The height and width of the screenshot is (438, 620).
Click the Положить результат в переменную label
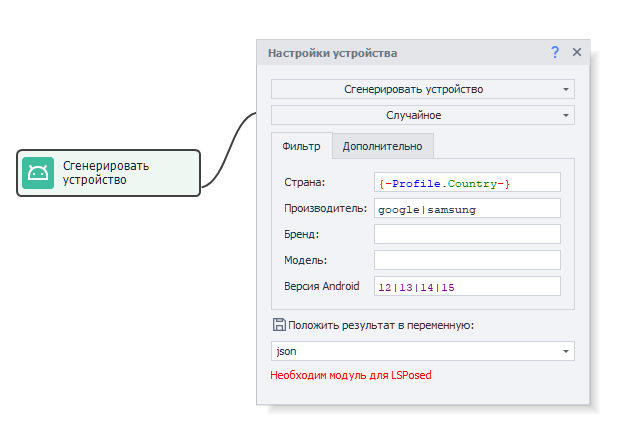pyautogui.click(x=381, y=325)
